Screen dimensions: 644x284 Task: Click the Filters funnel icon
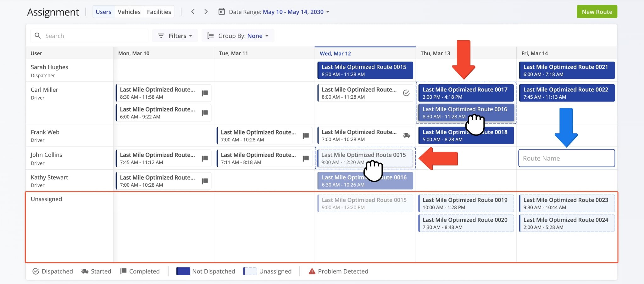pos(161,36)
